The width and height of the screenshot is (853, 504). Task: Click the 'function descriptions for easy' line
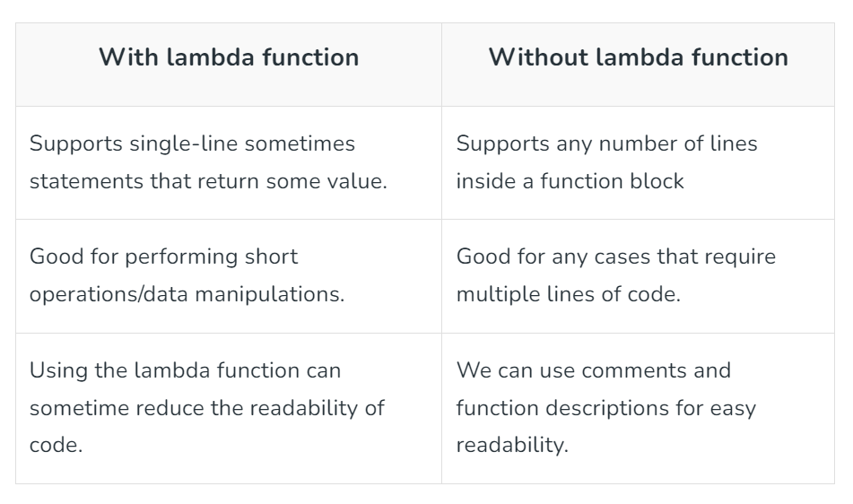coord(606,408)
